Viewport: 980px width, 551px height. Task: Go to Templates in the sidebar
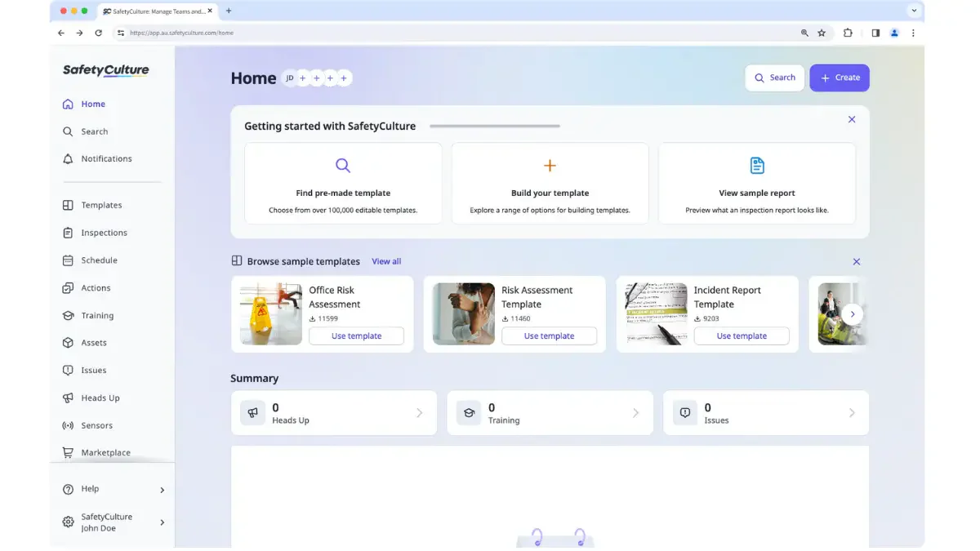pos(92,205)
